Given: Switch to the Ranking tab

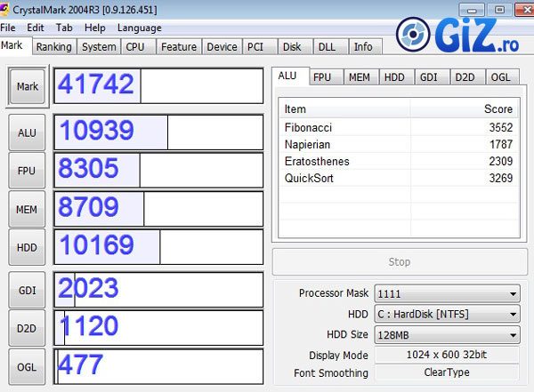Looking at the screenshot, I should coord(53,46).
